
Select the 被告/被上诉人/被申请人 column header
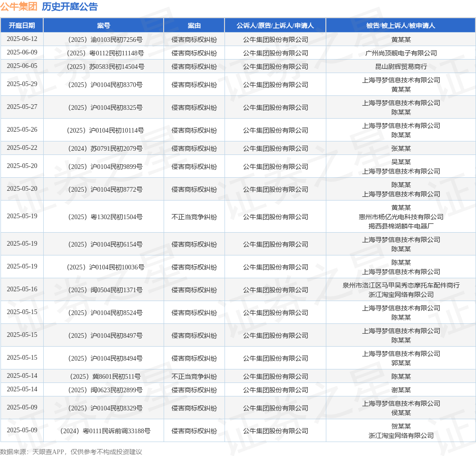401,26
